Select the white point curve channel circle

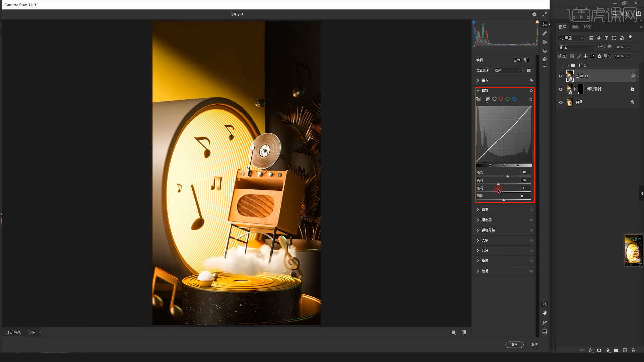(494, 99)
